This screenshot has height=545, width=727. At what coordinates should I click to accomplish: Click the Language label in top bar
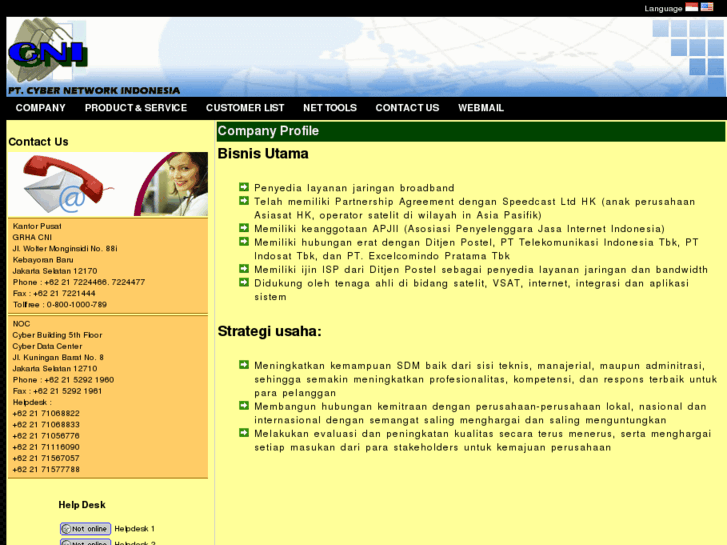(663, 8)
